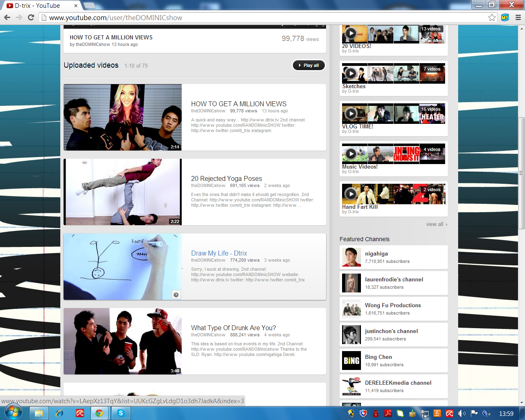525x420 pixels.
Task: Click the Music Videos! playlist title
Action: click(360, 167)
